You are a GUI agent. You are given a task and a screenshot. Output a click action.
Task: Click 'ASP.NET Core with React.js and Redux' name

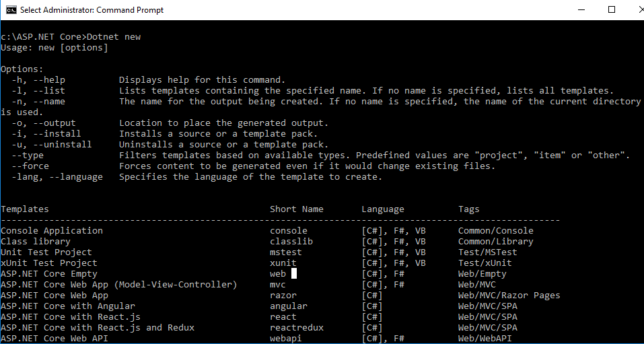coord(98,327)
